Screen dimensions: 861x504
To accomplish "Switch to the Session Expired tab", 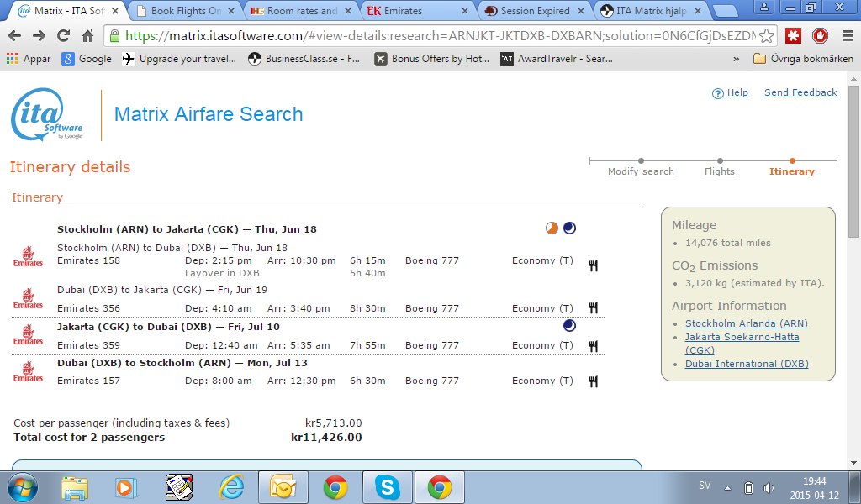I will point(535,11).
